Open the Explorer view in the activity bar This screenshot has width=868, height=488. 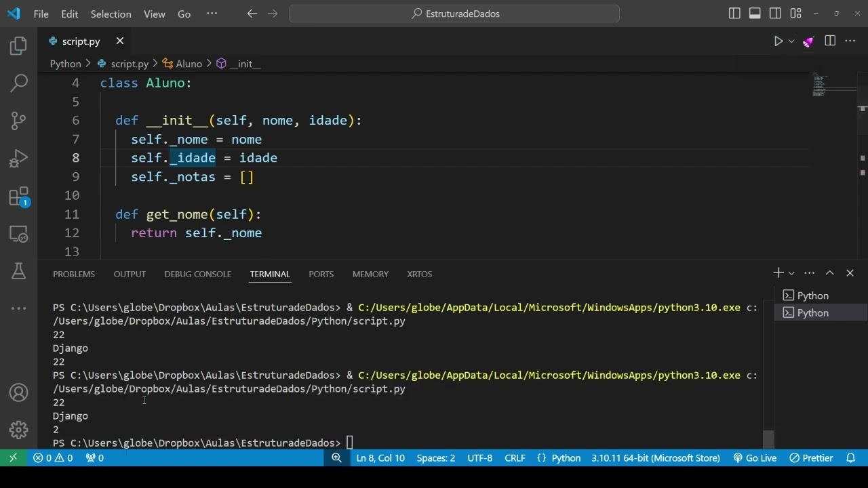click(x=18, y=46)
